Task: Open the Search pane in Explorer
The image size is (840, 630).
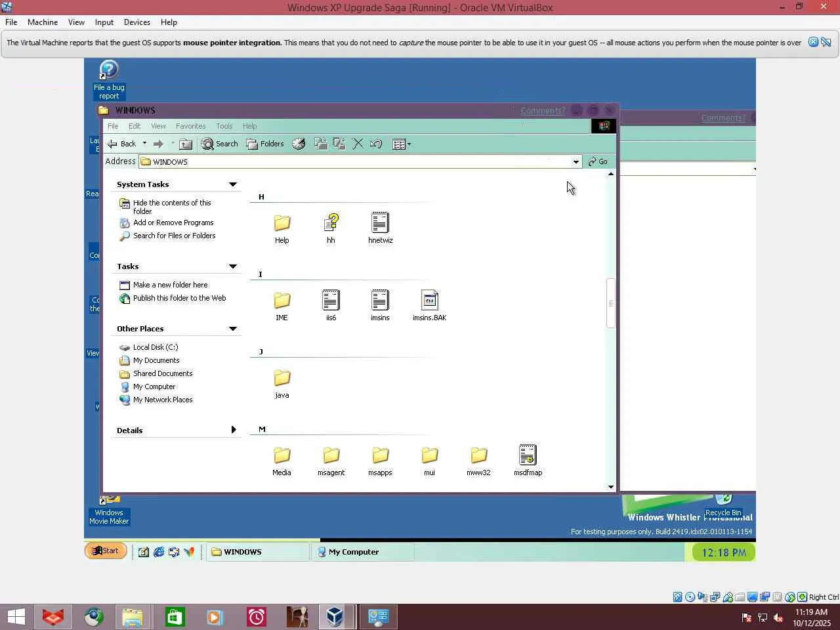Action: [x=220, y=144]
